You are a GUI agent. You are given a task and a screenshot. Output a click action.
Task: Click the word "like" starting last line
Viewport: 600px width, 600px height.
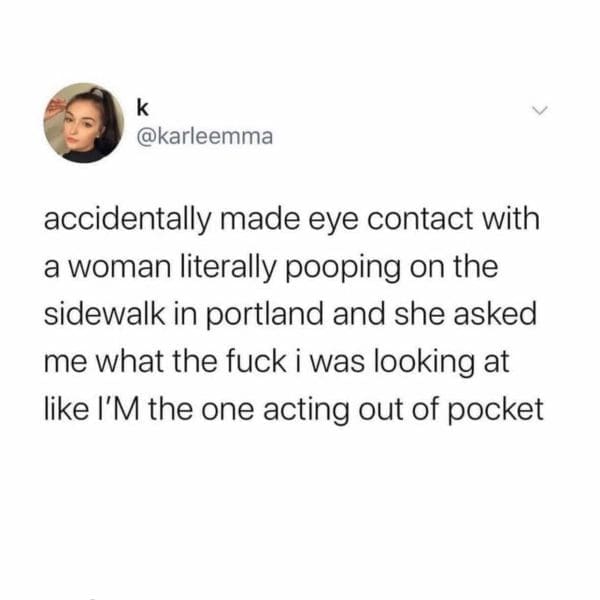click(x=66, y=409)
